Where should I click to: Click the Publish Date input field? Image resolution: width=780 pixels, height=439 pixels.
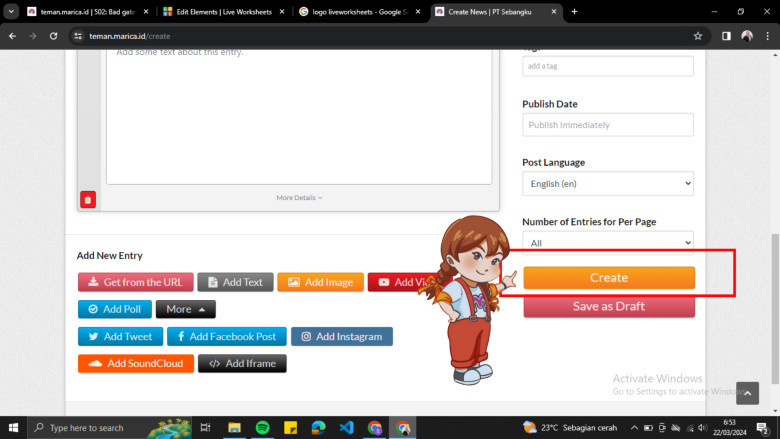click(607, 125)
